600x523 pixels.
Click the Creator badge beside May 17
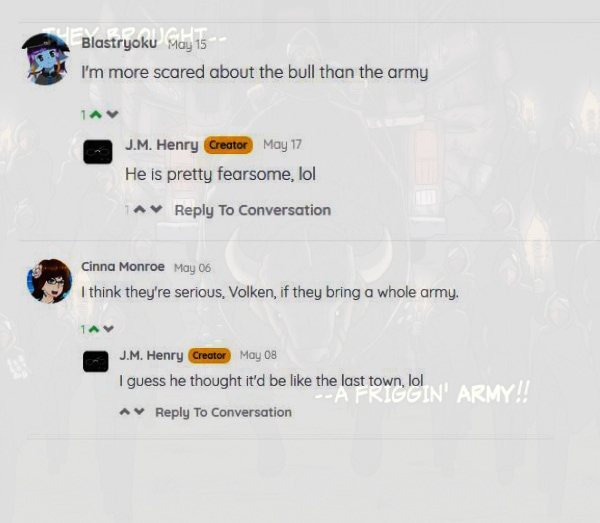(x=228, y=145)
